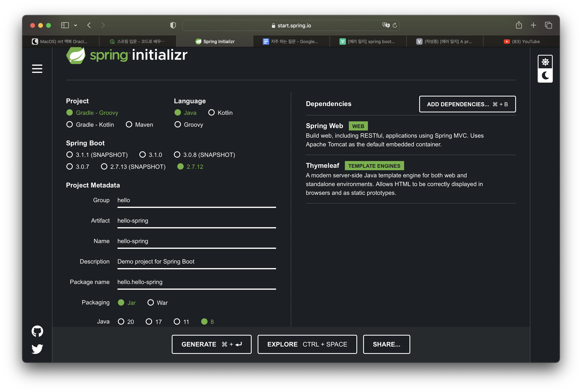Open sidebar options dropdown chevron
582x392 pixels.
(76, 25)
